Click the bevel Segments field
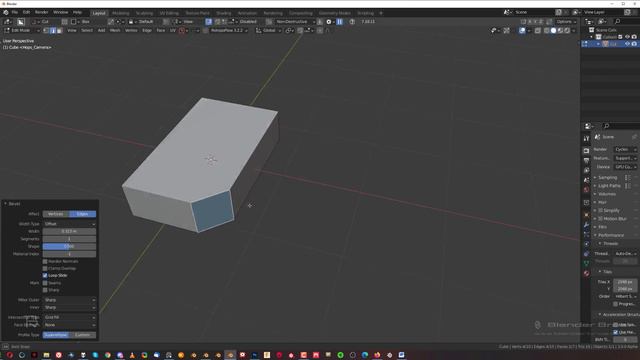This screenshot has width=640, height=360. (x=69, y=239)
